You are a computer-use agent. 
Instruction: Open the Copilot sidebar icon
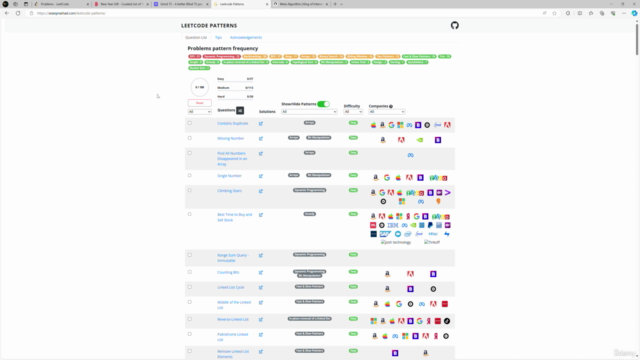click(x=634, y=13)
